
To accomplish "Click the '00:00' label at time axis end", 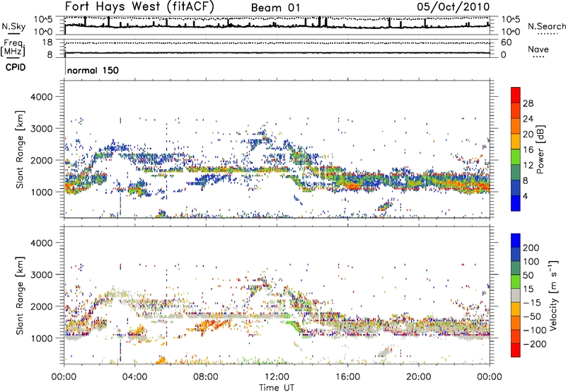I will 490,377.
